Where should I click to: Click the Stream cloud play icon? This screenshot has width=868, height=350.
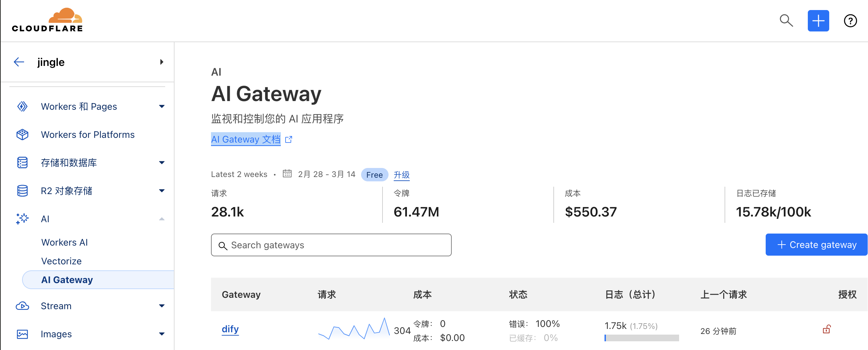pyautogui.click(x=22, y=306)
